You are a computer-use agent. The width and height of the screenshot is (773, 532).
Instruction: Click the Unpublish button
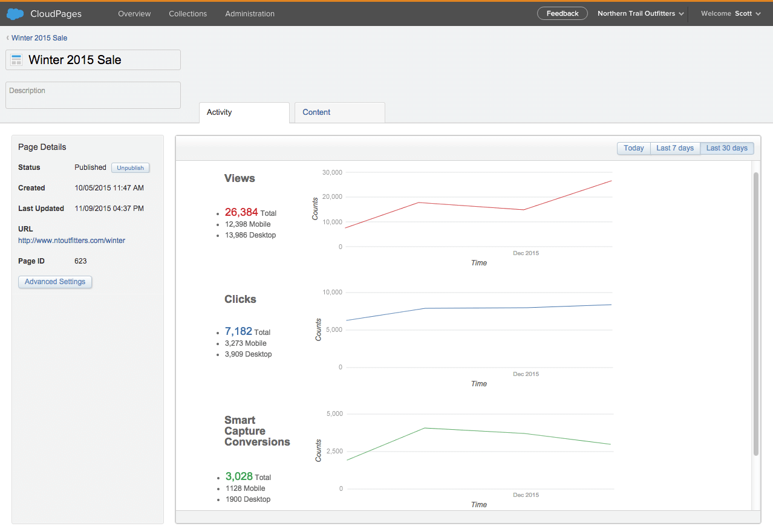click(x=130, y=167)
